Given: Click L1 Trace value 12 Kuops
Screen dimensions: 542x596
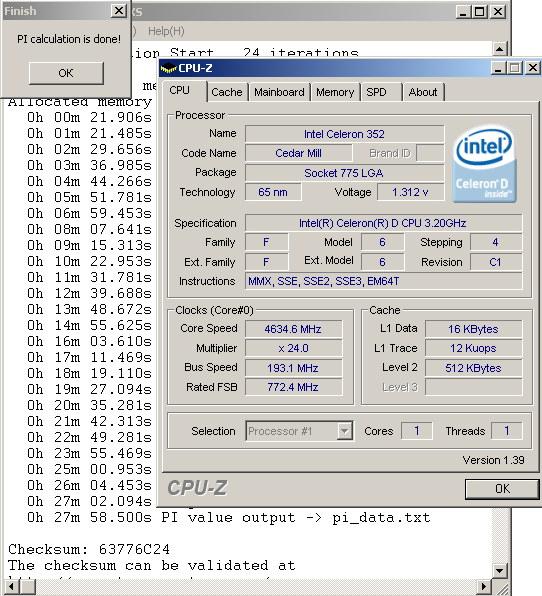Looking at the screenshot, I should point(473,348).
